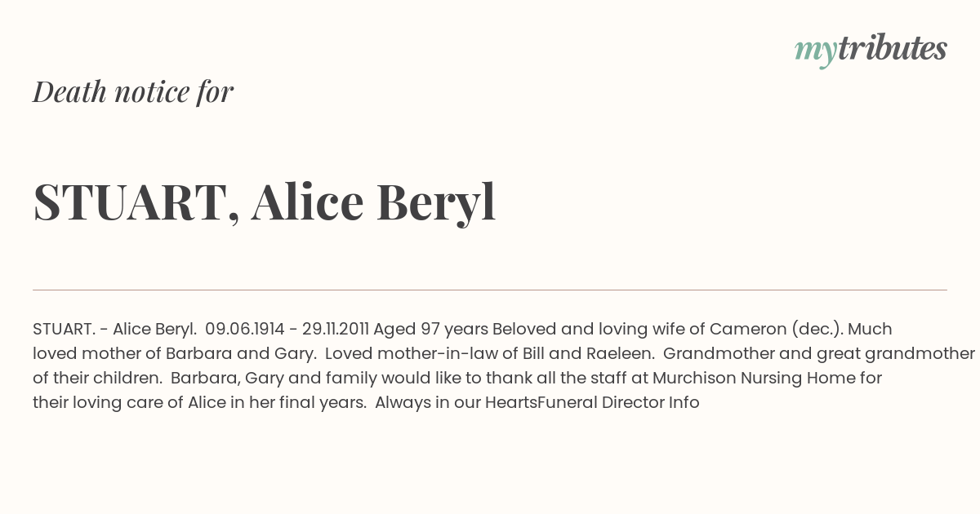Screen dimensions: 980x514
Task: Click 'their loving care of Alice' text
Action: click(129, 402)
